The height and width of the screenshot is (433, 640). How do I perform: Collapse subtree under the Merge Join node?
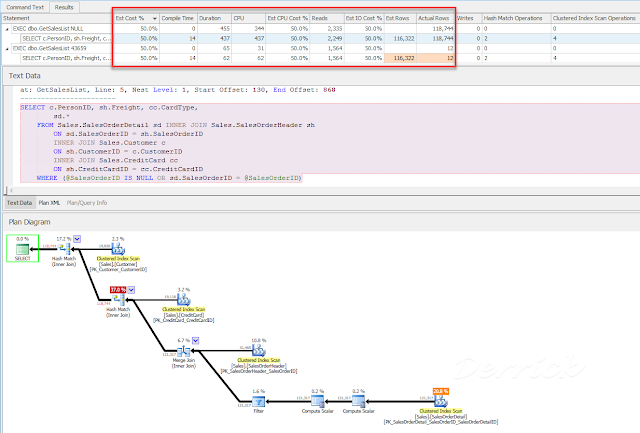point(196,340)
